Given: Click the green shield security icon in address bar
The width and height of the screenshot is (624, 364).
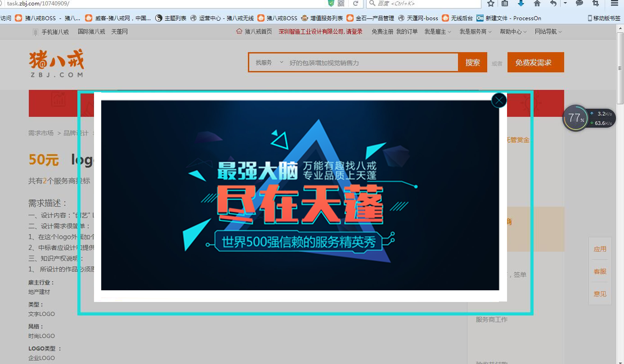Looking at the screenshot, I should click(331, 3).
